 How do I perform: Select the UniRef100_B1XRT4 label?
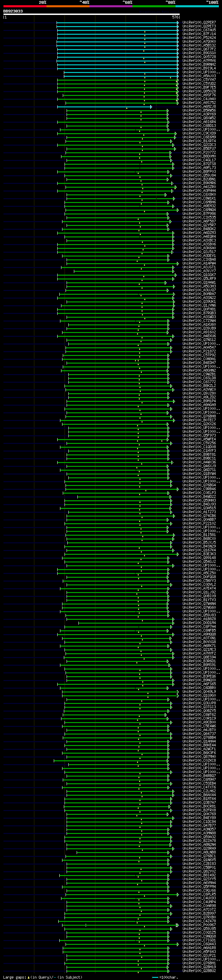click(x=199, y=141)
